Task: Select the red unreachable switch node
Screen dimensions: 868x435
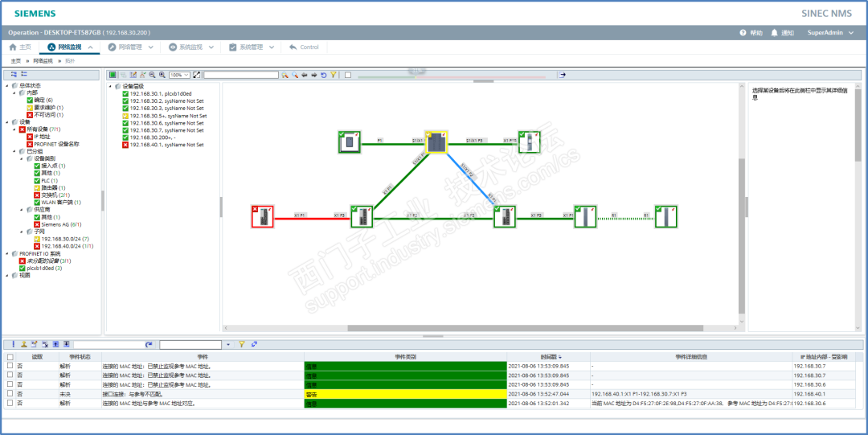Action: (262, 216)
